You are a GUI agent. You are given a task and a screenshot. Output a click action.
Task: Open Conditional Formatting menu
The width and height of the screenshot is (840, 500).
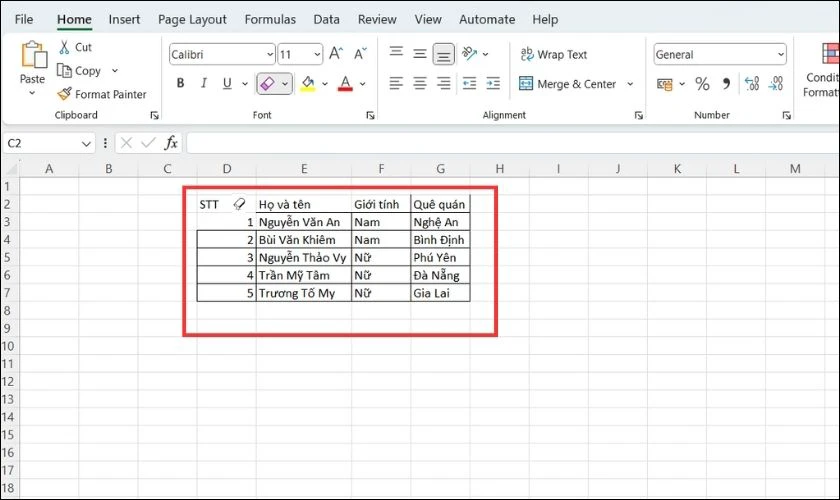(x=822, y=70)
